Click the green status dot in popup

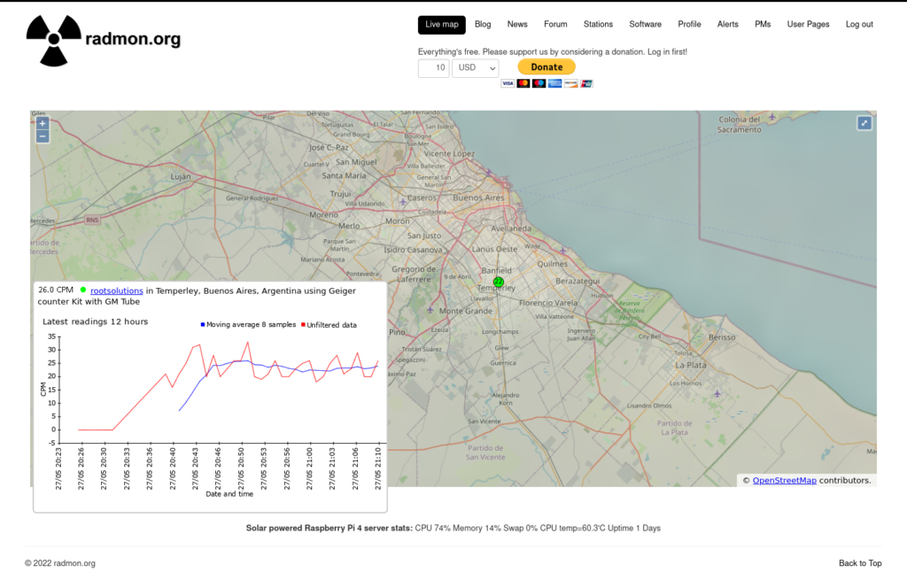pyautogui.click(x=83, y=290)
